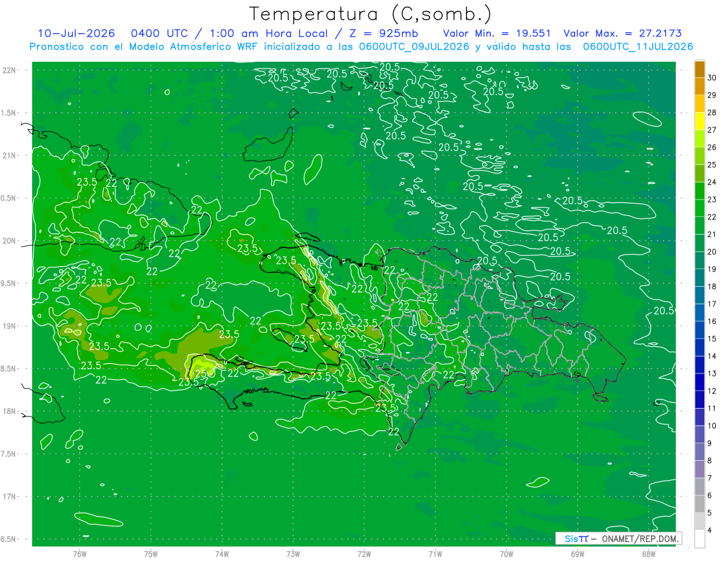Viewport: 728px width, 562px height.
Task: Click colorbar scale value "21"
Action: [712, 234]
